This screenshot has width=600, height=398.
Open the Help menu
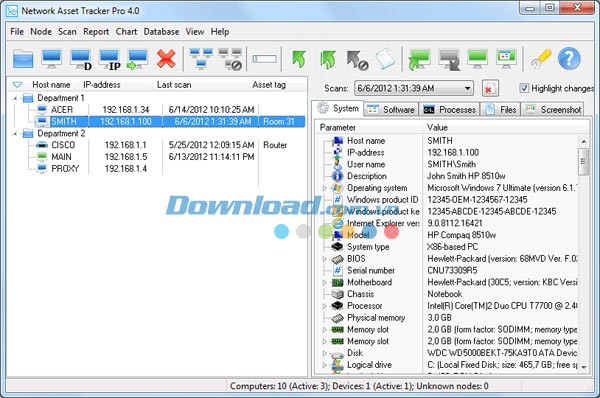click(220, 32)
